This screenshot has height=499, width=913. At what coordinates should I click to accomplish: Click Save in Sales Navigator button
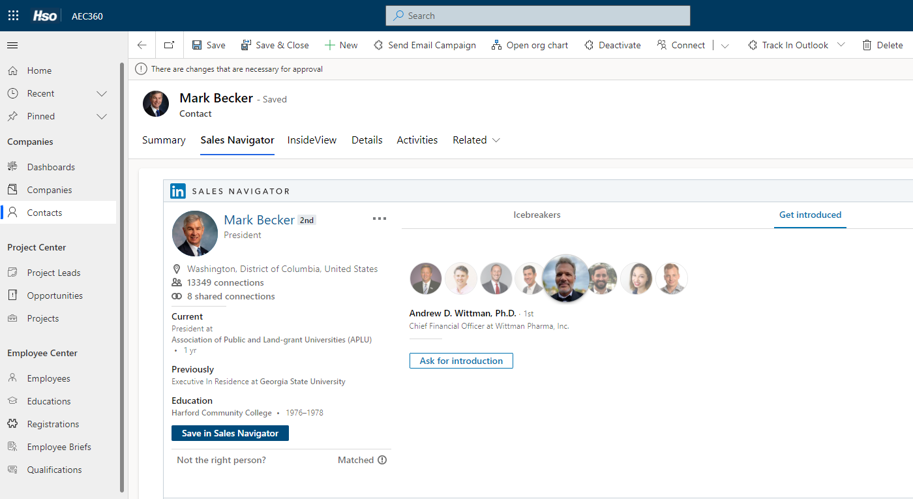point(230,433)
